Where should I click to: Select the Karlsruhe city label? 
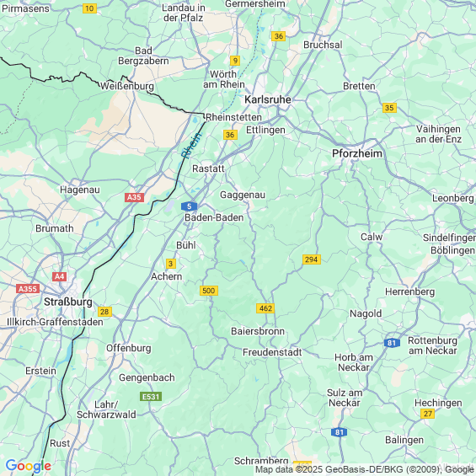point(268,99)
